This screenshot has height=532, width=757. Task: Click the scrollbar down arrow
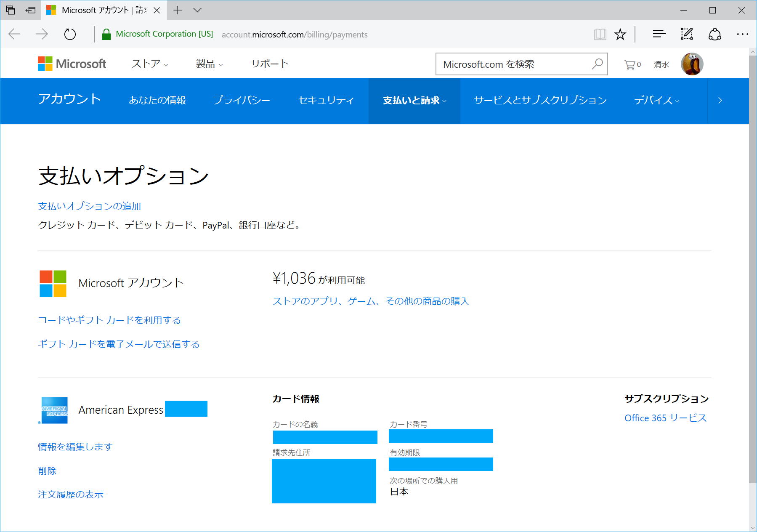click(753, 528)
